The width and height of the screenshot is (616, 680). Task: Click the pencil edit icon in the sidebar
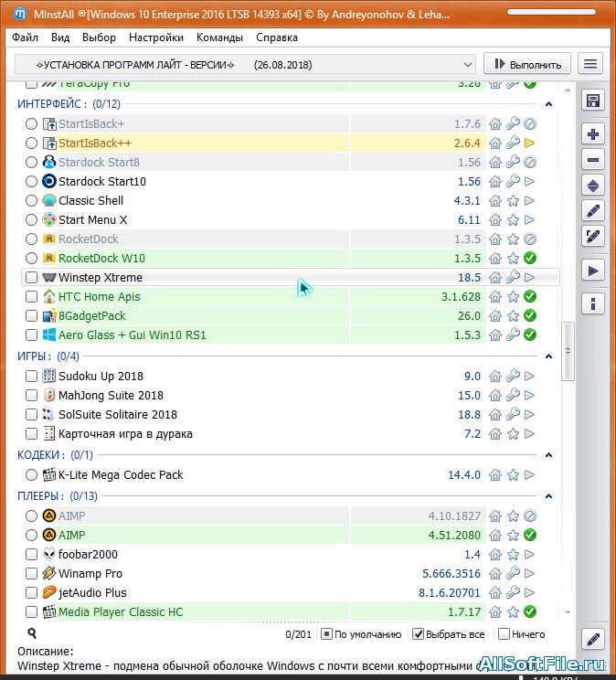[592, 211]
